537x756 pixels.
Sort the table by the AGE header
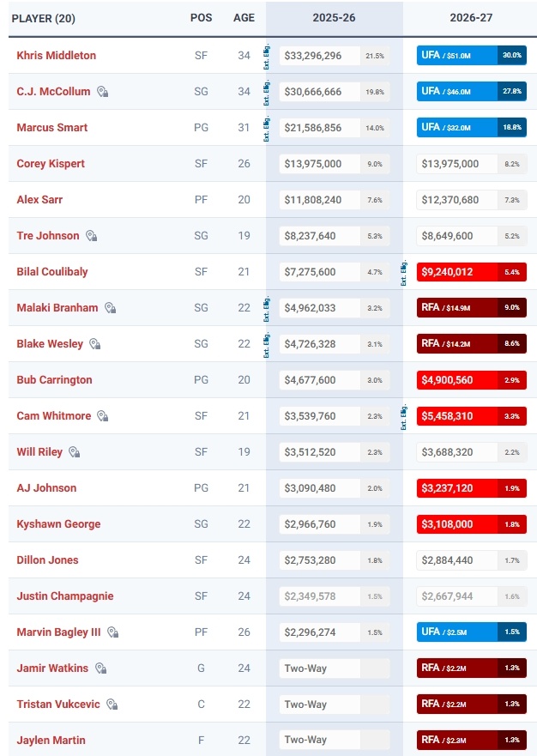pyautogui.click(x=244, y=18)
